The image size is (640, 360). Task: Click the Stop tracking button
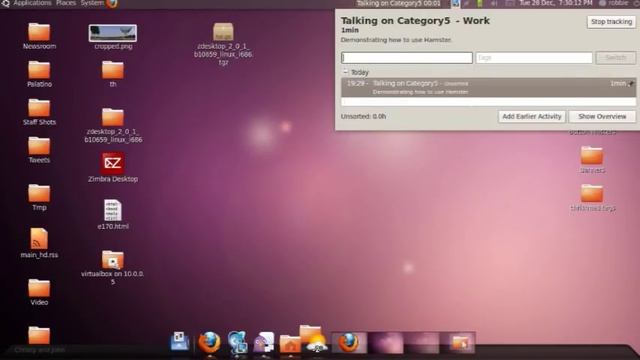click(x=611, y=22)
